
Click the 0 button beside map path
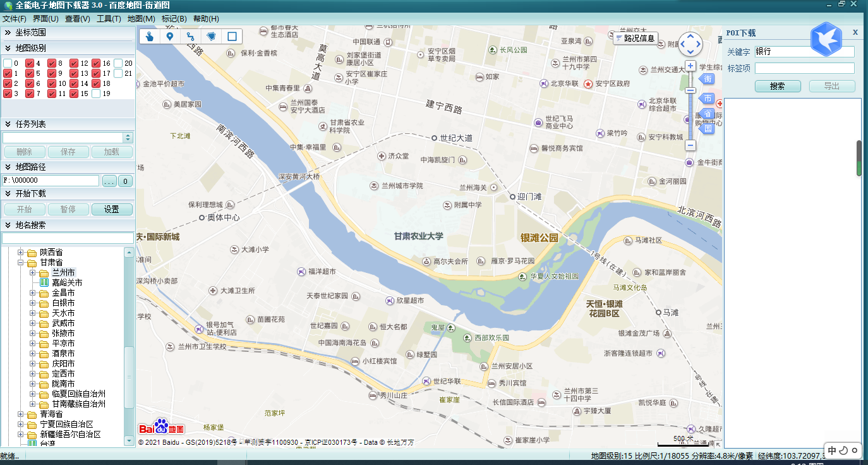click(x=126, y=181)
